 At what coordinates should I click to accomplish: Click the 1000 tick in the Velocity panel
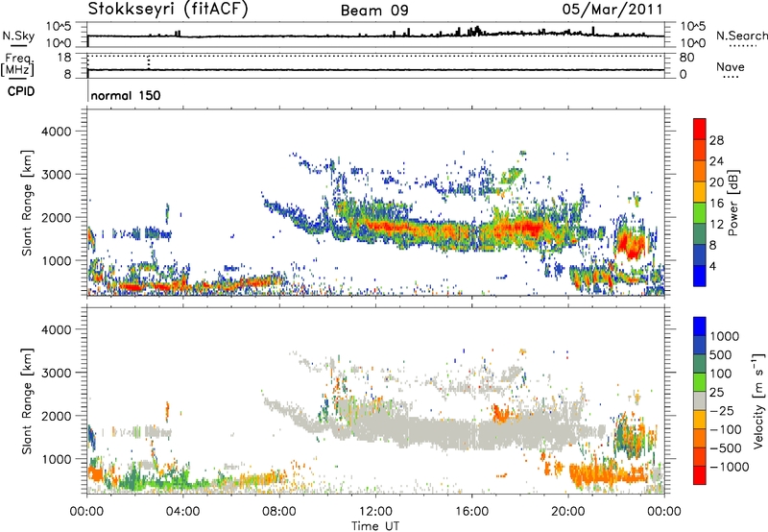click(57, 459)
